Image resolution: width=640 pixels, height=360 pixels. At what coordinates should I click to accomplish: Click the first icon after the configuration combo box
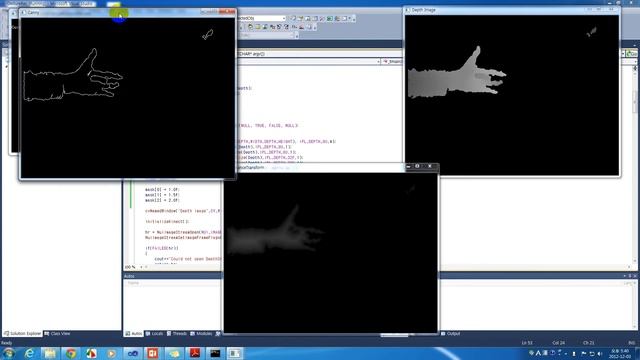pos(293,18)
